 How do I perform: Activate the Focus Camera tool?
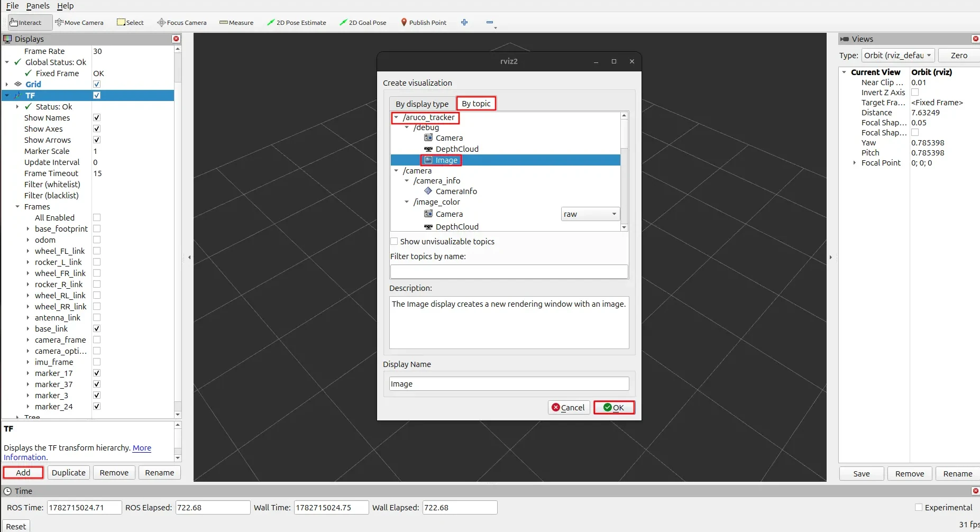[x=182, y=23]
